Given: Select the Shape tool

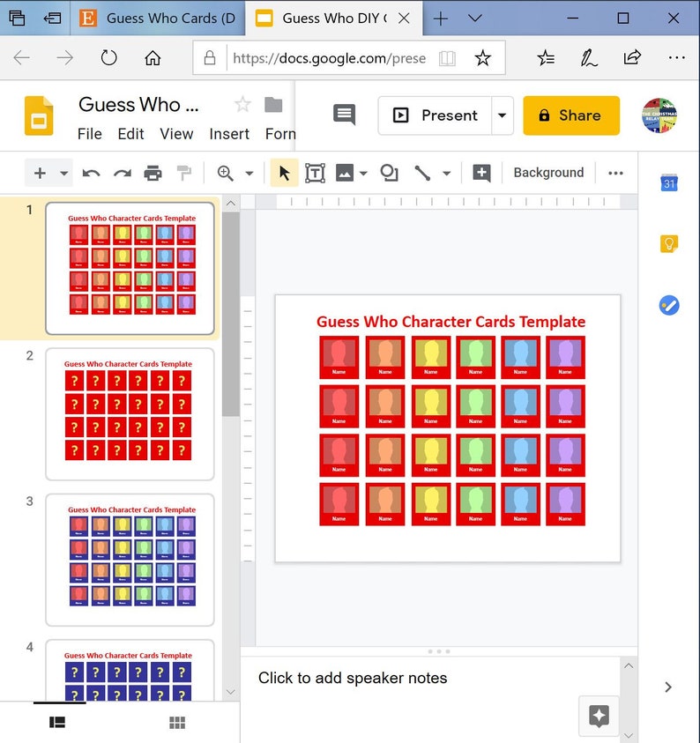Looking at the screenshot, I should pos(389,173).
